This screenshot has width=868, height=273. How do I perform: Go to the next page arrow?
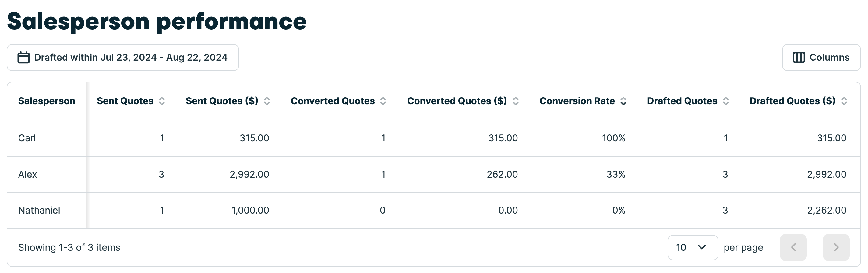tap(836, 247)
